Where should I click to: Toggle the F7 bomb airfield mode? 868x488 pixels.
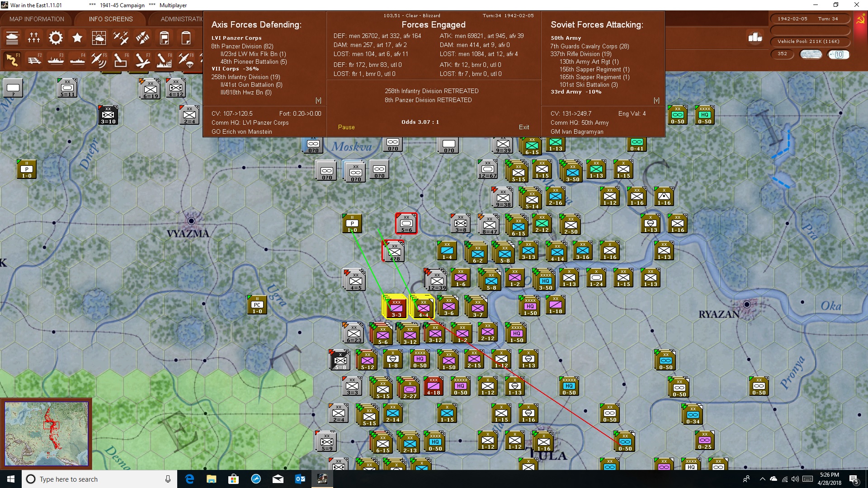coord(142,60)
